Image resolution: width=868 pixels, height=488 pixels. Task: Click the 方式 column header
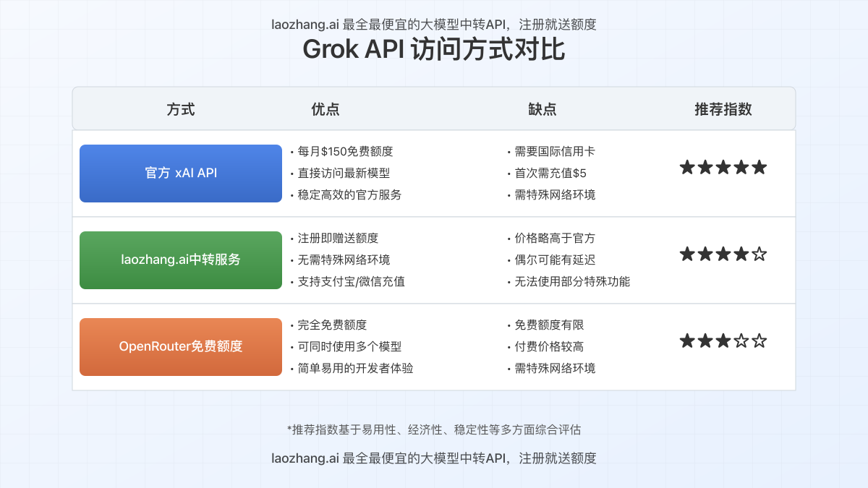point(181,109)
